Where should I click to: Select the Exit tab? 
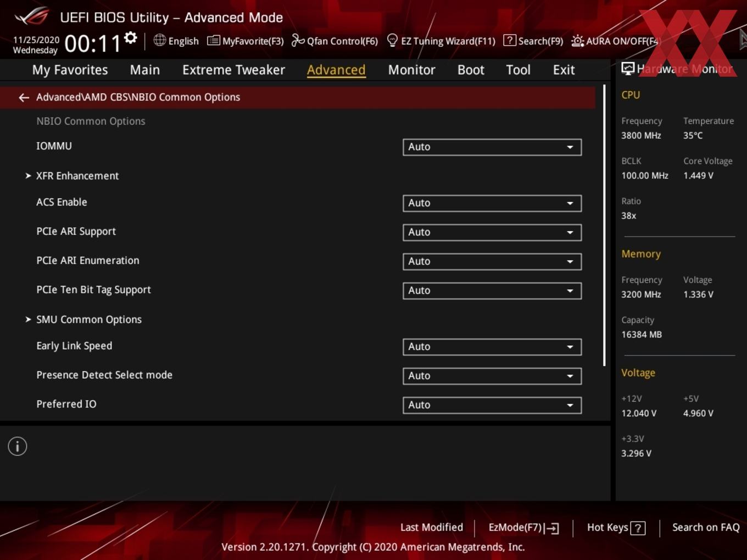(564, 70)
